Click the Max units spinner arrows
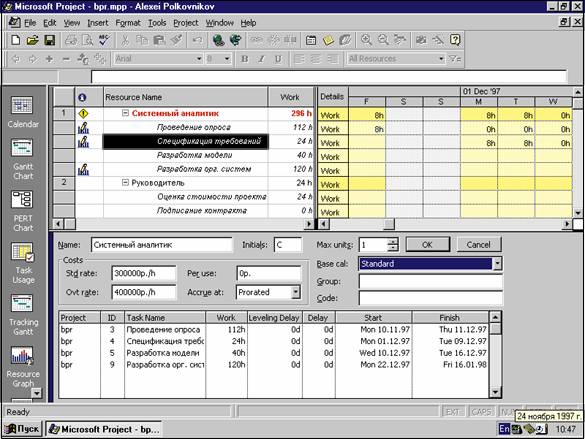 point(392,245)
